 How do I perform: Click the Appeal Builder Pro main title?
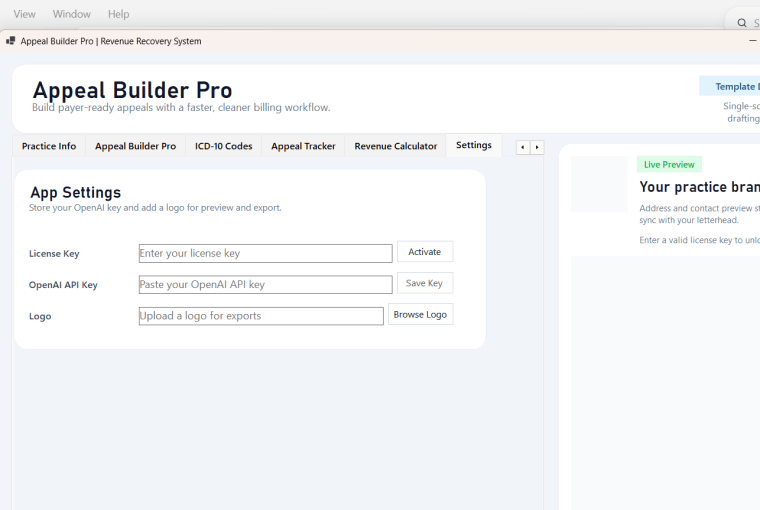(x=132, y=90)
